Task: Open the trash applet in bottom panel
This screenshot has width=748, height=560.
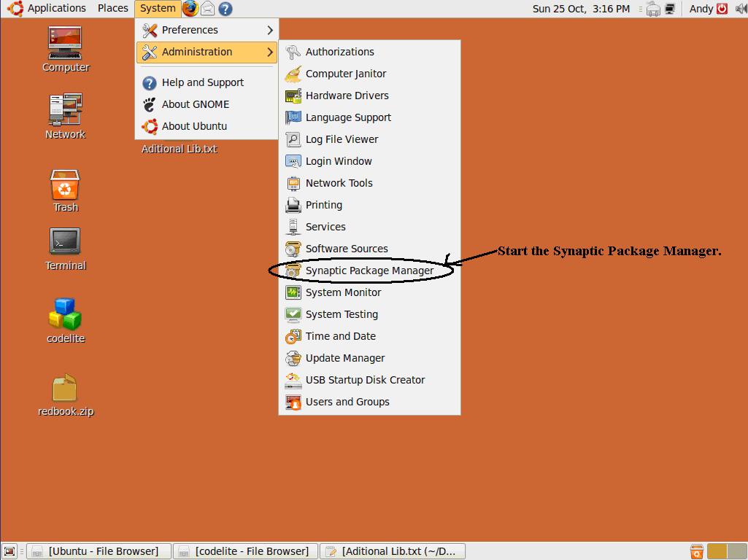Action: (x=696, y=551)
